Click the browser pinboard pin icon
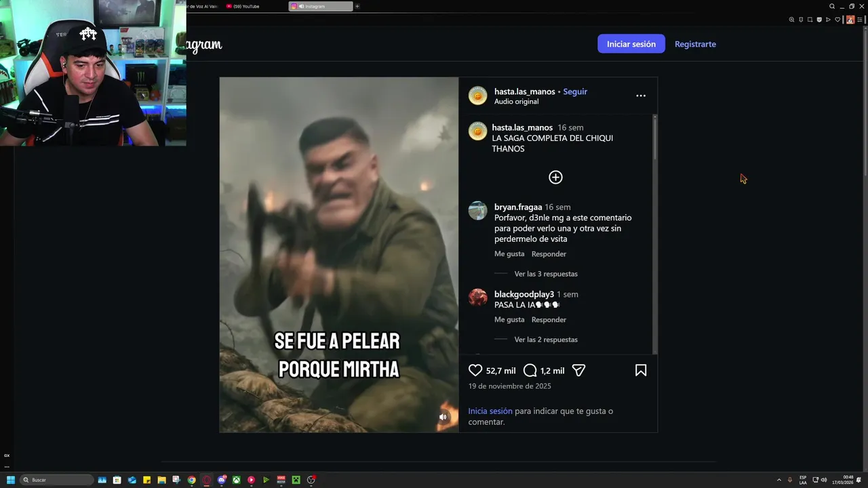This screenshot has width=868, height=488. [801, 20]
